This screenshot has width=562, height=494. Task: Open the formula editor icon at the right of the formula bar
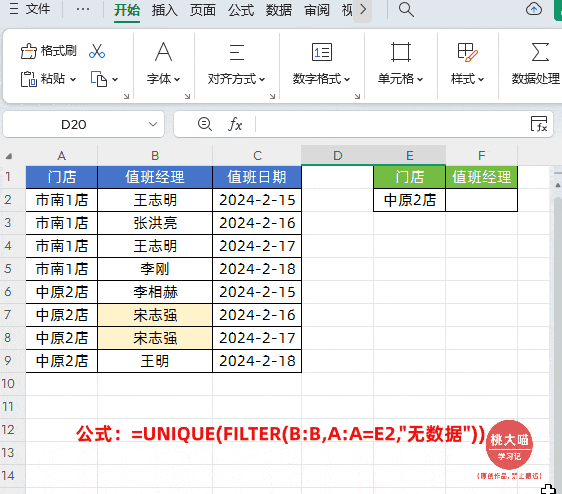[x=539, y=124]
